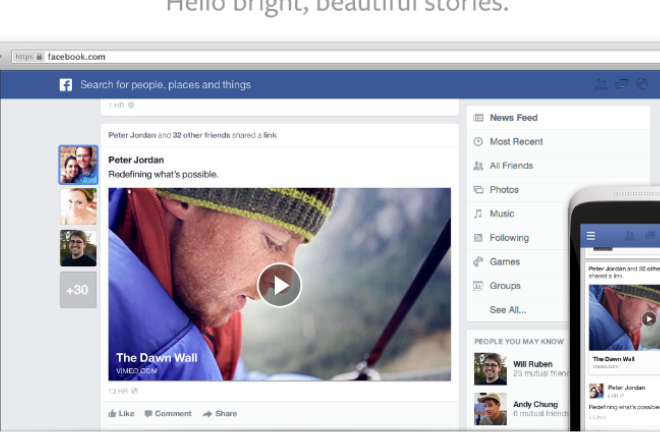
Task: Open Peter Jordan's profile name link
Action: pos(136,160)
